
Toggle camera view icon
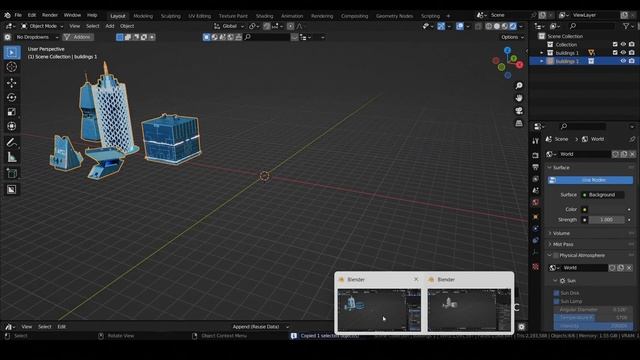tap(519, 111)
